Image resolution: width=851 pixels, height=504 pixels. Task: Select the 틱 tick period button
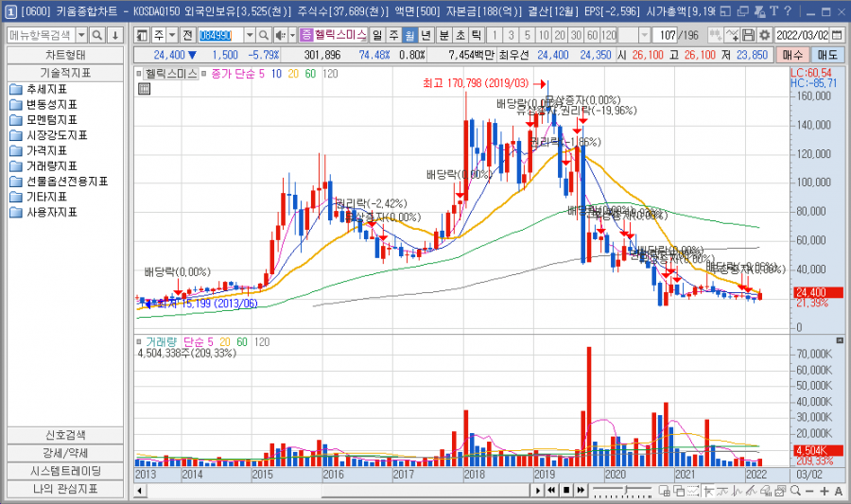477,35
